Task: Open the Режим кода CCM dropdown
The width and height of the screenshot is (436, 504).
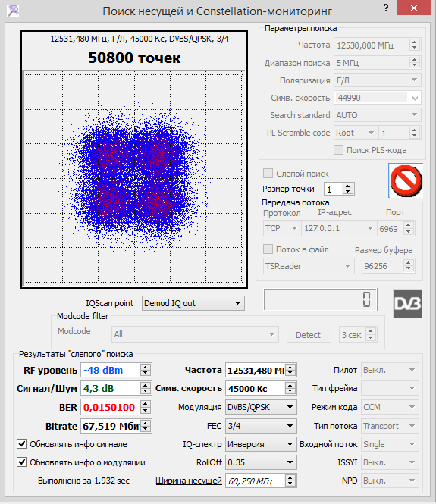Action: [390, 407]
